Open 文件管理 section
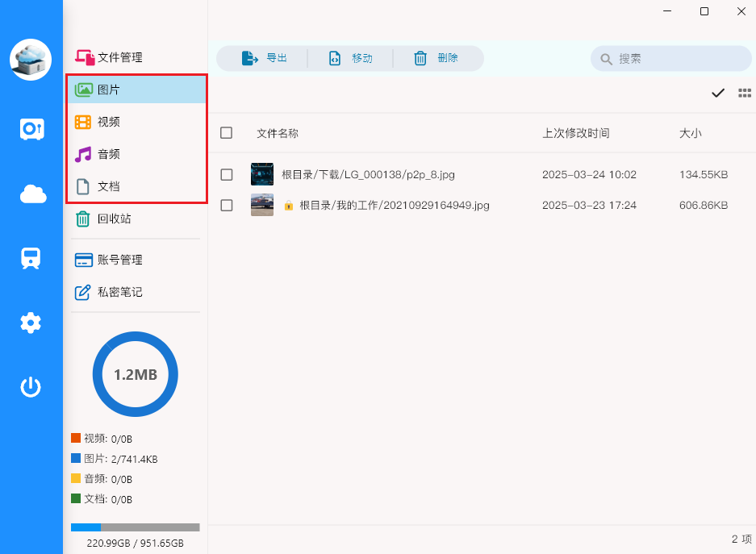The image size is (756, 554). click(x=109, y=57)
